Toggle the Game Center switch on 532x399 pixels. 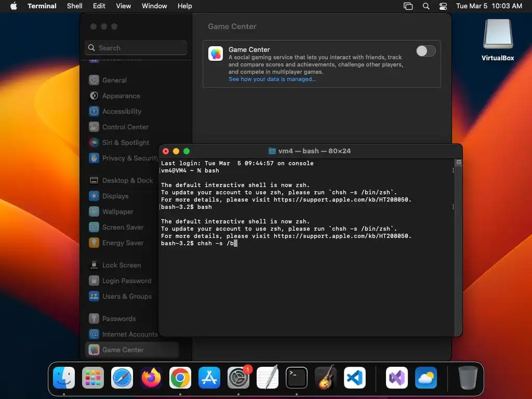(x=426, y=51)
